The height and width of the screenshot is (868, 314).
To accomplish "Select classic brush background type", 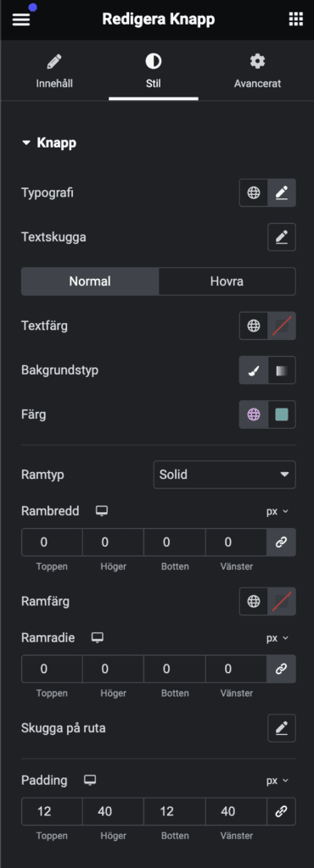I will (254, 370).
